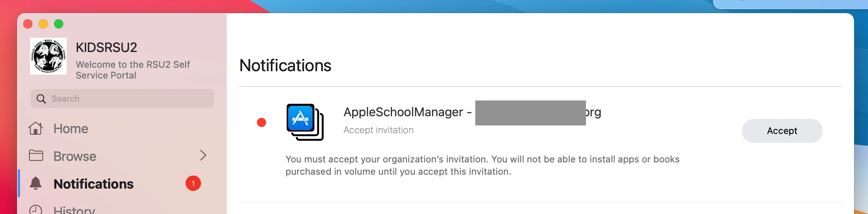
Task: Click the green zoom window button
Action: [x=59, y=24]
